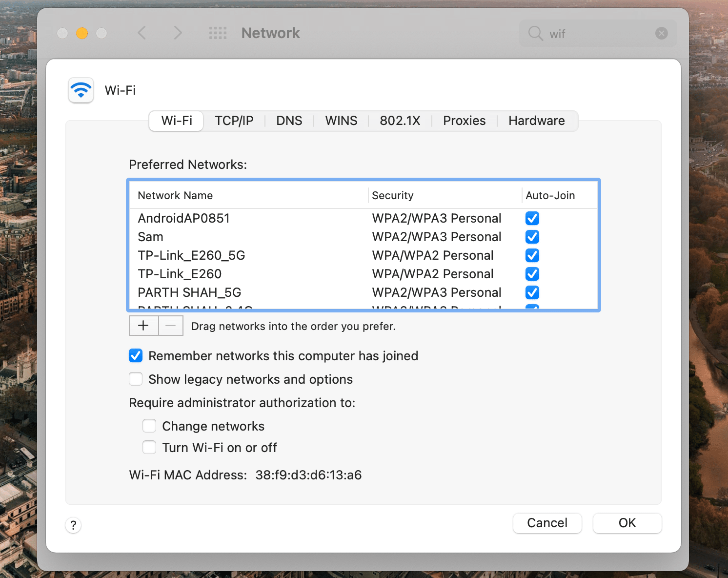Click the back arrow in the toolbar
The height and width of the screenshot is (578, 728).
coord(142,33)
